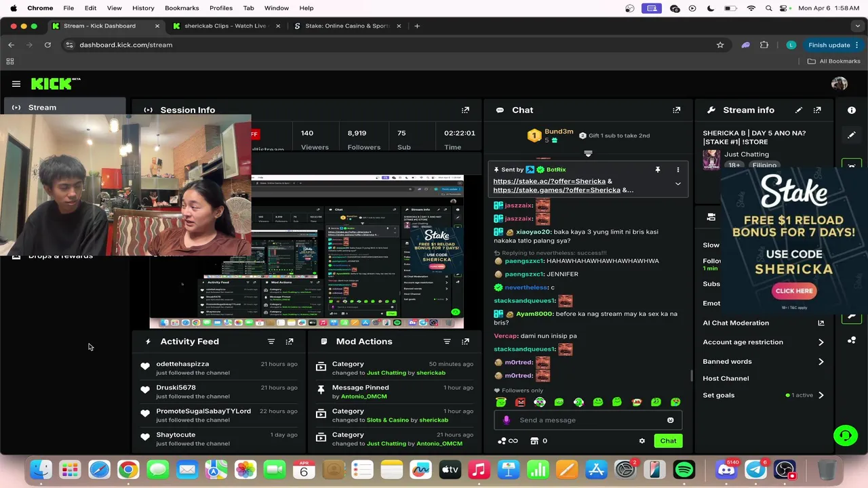Click the info icon in right sidebar

point(852,110)
